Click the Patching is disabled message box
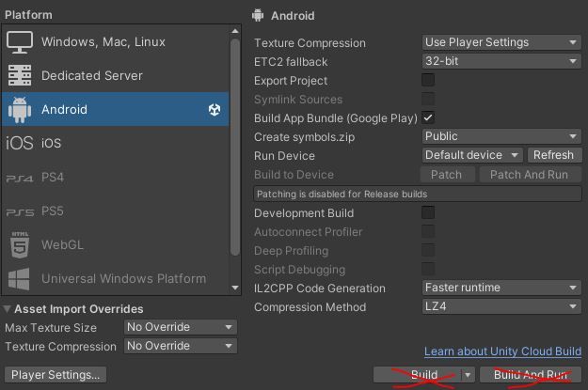Image resolution: width=588 pixels, height=390 pixels. coord(418,195)
